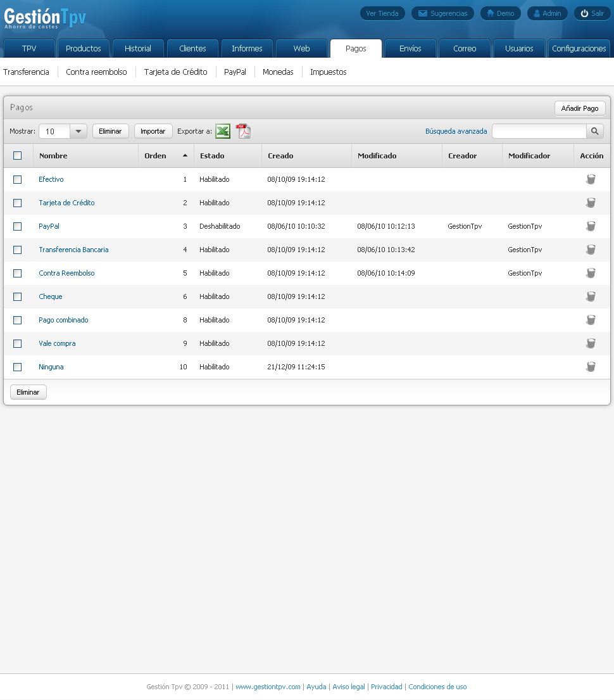Click the Ver Tienda button
Screen dimensions: 614x700
pyautogui.click(x=382, y=13)
